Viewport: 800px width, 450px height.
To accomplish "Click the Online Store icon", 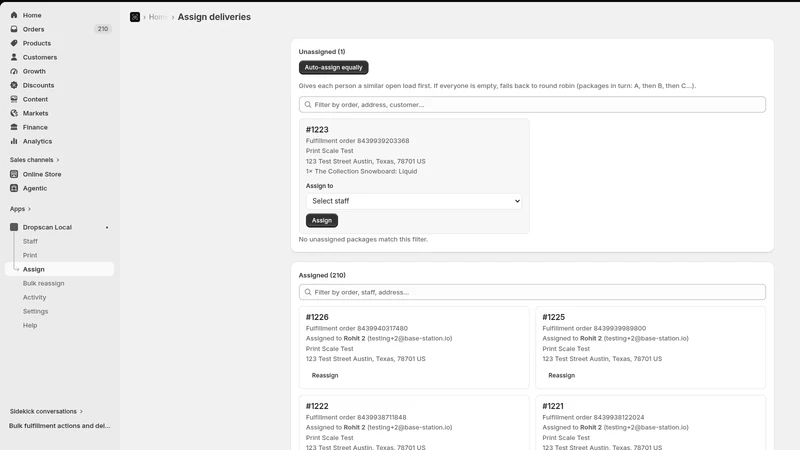I will 14,174.
